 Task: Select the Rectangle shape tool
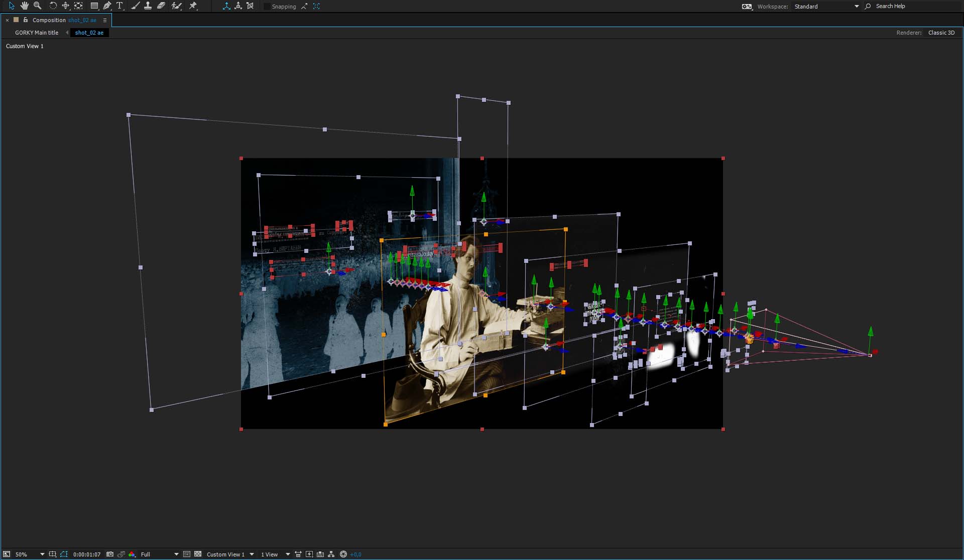pyautogui.click(x=94, y=6)
